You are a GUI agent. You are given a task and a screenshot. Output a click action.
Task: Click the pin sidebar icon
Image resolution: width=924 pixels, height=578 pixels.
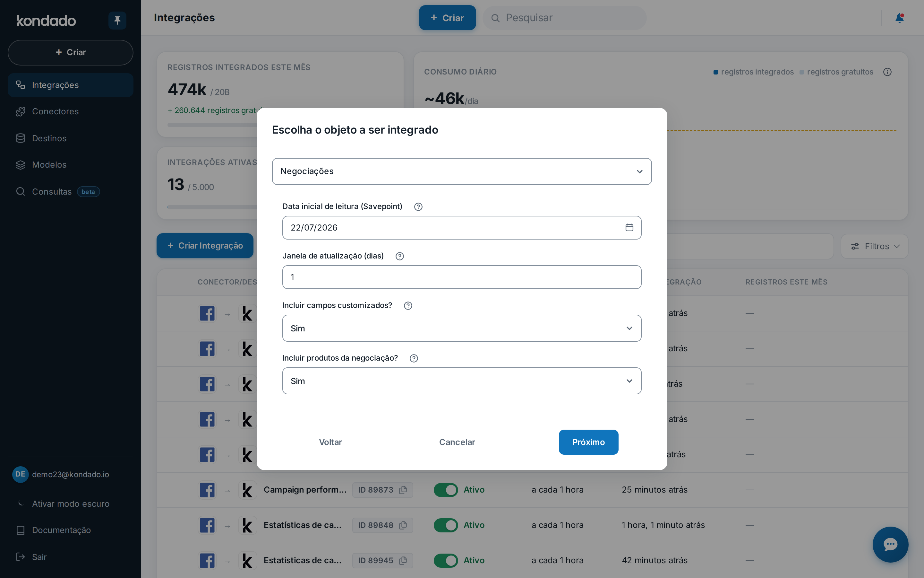pos(117,20)
